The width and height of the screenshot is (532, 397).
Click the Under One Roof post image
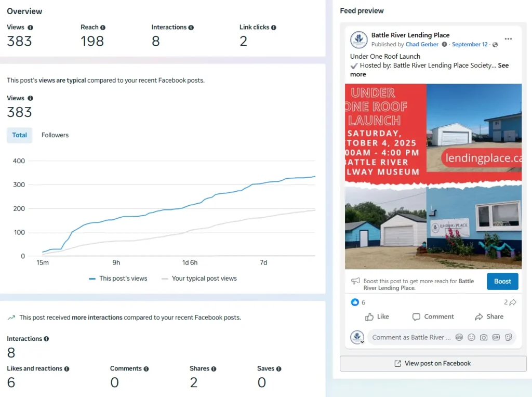(433, 176)
